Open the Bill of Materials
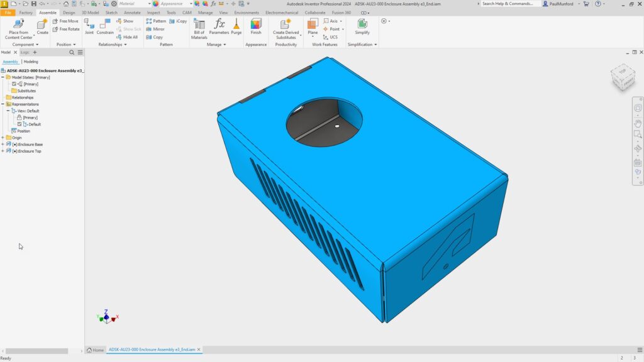644x362 pixels. pyautogui.click(x=199, y=26)
